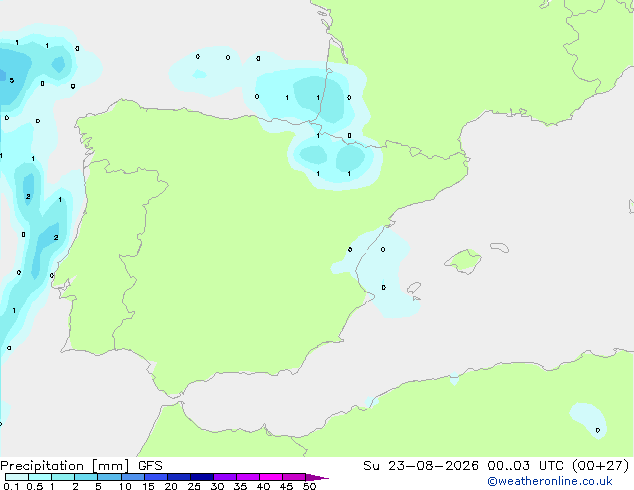Click the "10" legend label
Viewport: 634px width, 490px height.
pos(125,486)
